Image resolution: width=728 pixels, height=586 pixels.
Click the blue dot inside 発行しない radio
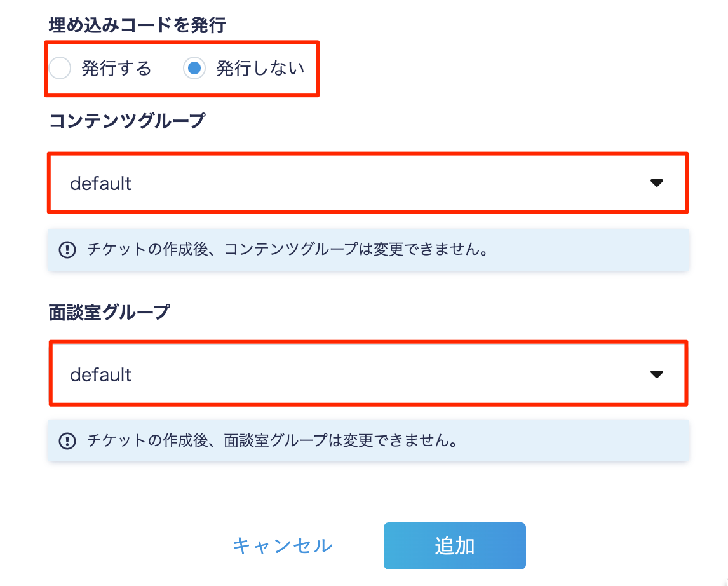tap(194, 68)
